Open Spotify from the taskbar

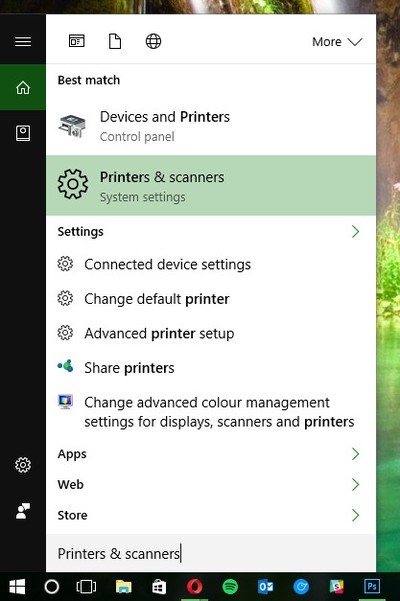[x=230, y=586]
